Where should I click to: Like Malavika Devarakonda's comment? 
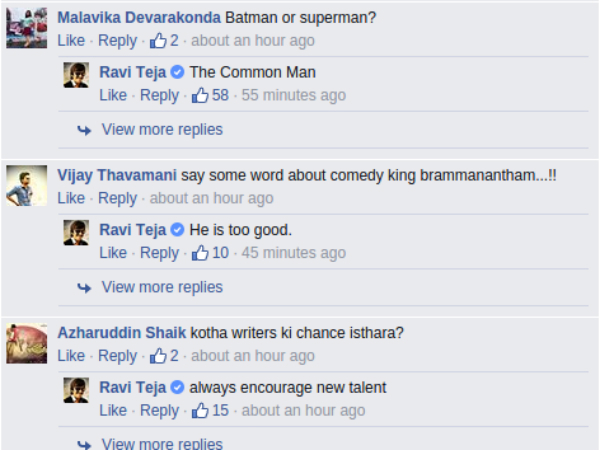(71, 41)
